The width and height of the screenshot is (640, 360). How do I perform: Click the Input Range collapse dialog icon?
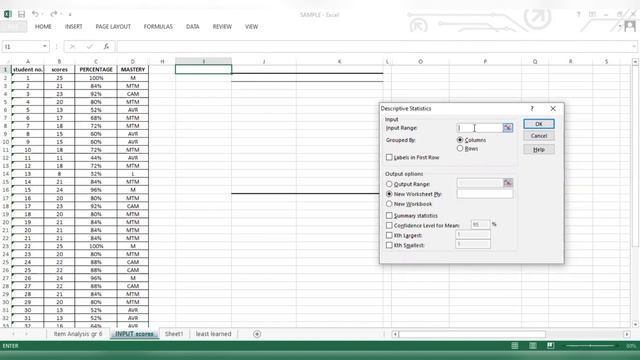click(507, 128)
